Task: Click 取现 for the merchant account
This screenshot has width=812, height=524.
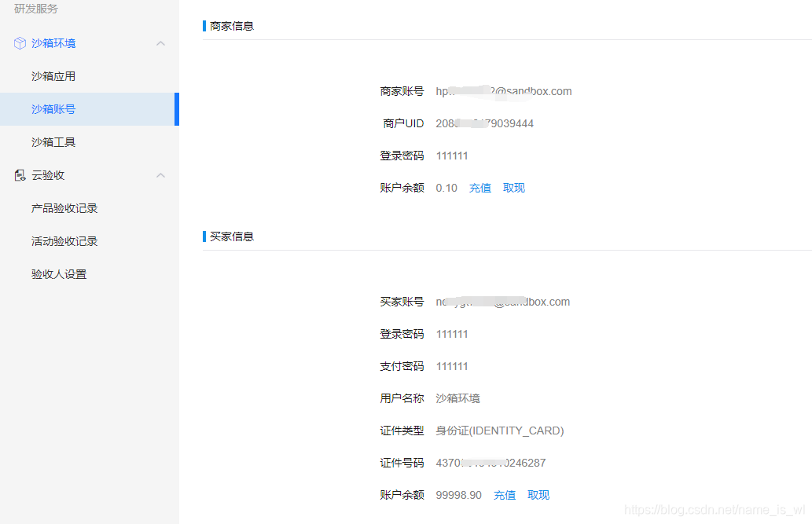Action: point(513,188)
